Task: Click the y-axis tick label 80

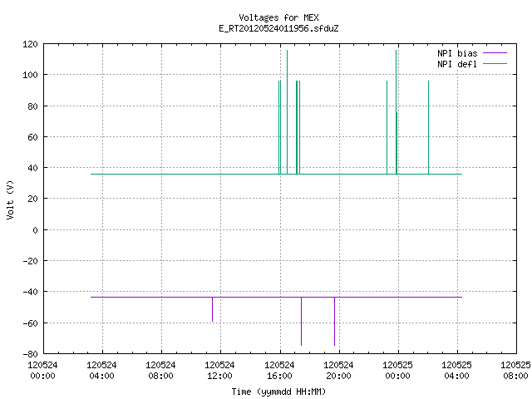Action: (32, 106)
